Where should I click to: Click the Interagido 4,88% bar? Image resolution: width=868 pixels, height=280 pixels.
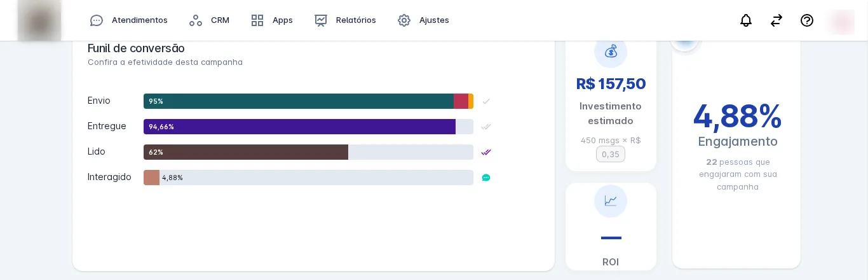pos(151,178)
